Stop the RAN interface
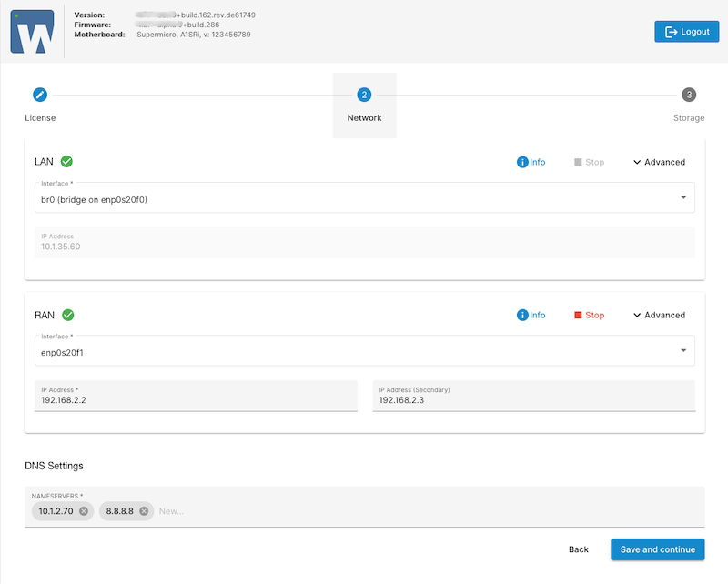728x584 pixels. click(589, 315)
